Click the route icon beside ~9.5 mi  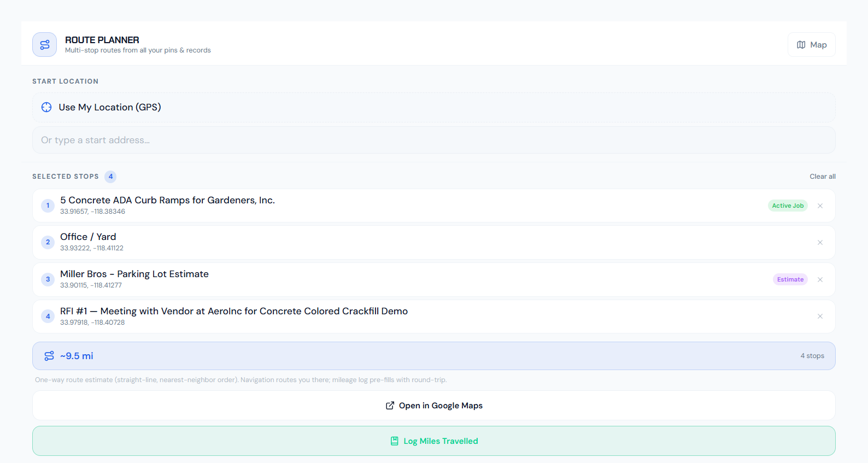click(x=49, y=356)
